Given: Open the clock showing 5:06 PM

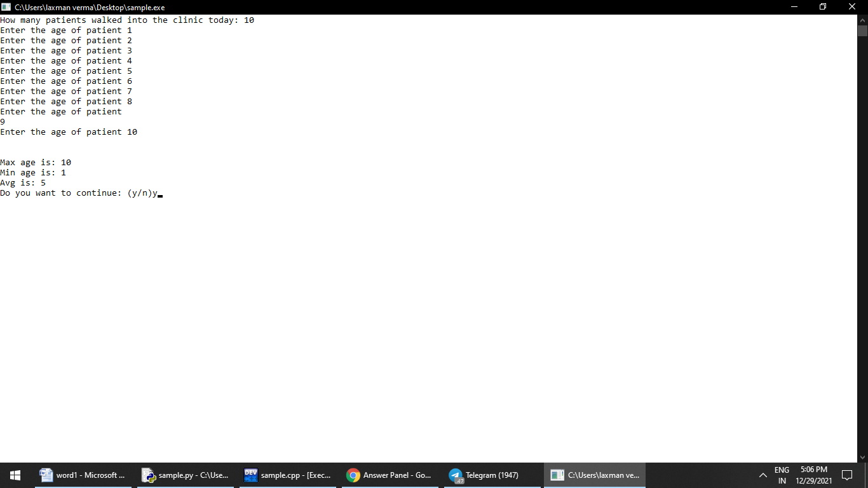Looking at the screenshot, I should pos(814,475).
